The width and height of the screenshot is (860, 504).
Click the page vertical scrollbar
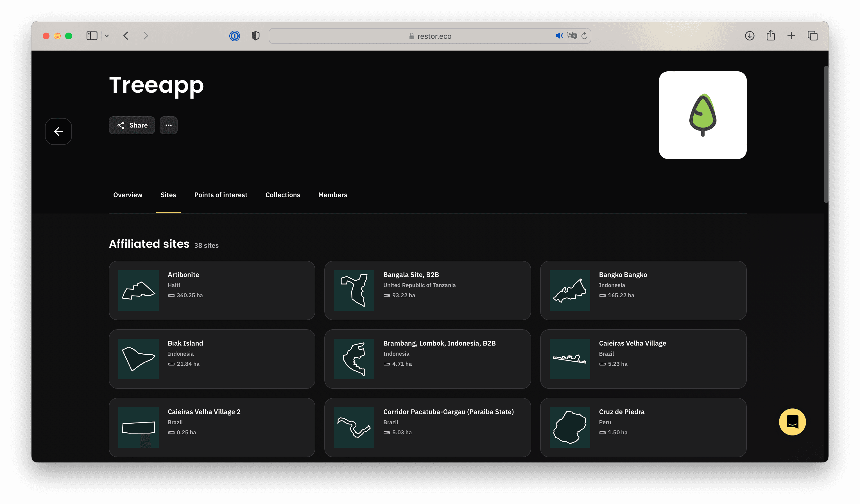[826, 135]
